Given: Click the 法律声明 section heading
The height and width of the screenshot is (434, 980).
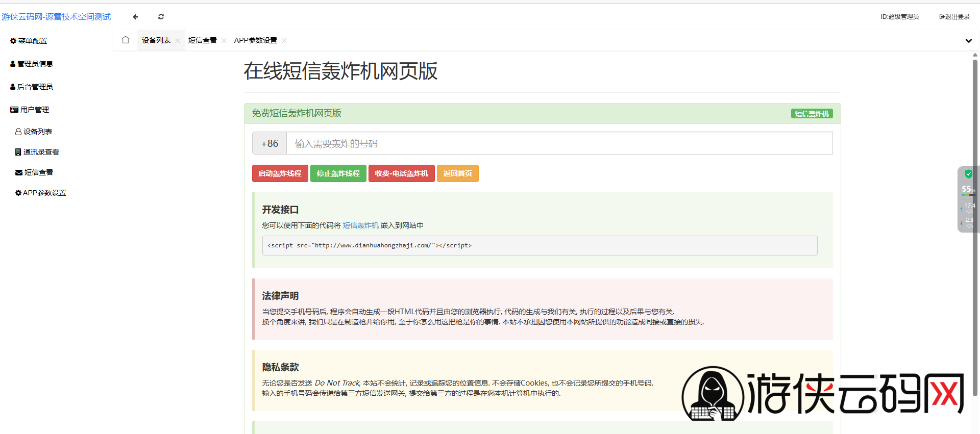Looking at the screenshot, I should (280, 296).
